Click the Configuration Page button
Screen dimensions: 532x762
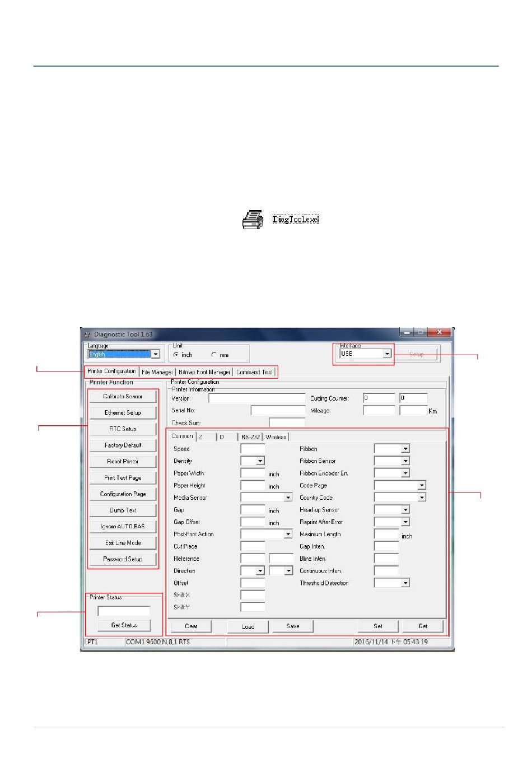(x=123, y=494)
